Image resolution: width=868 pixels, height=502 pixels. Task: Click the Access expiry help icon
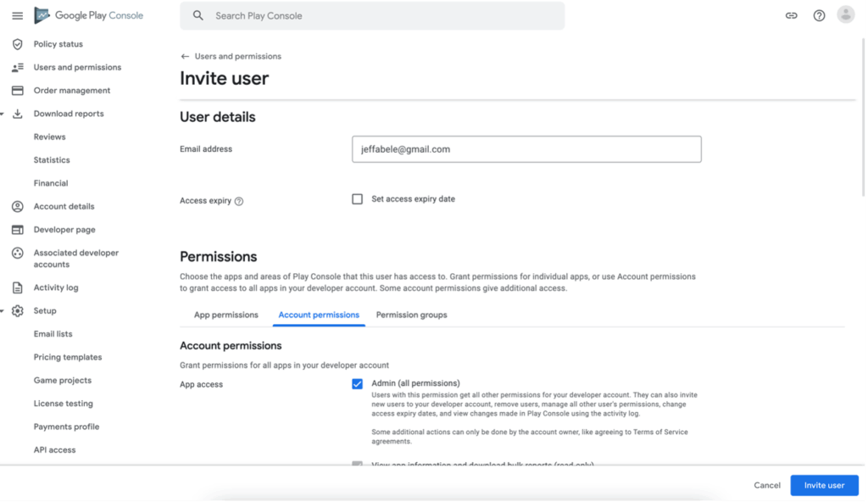[239, 202]
